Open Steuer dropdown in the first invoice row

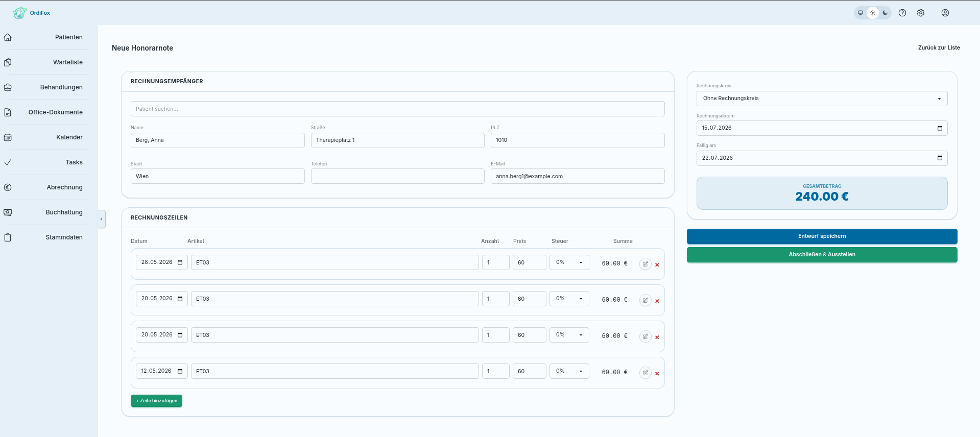tap(569, 262)
